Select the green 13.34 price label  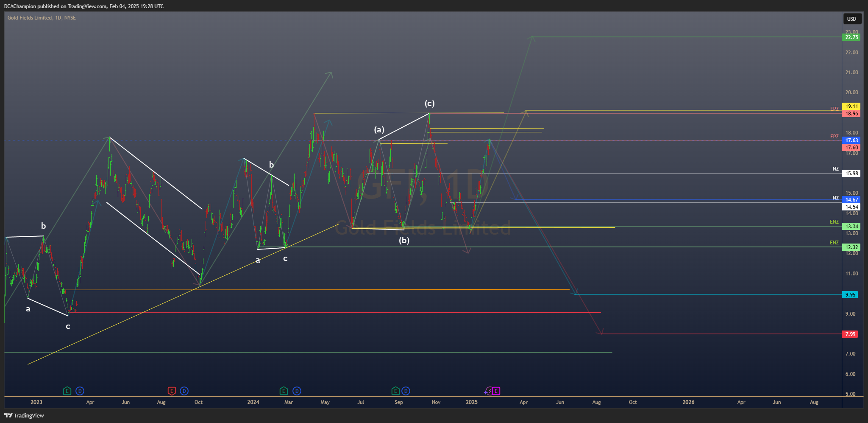point(851,227)
